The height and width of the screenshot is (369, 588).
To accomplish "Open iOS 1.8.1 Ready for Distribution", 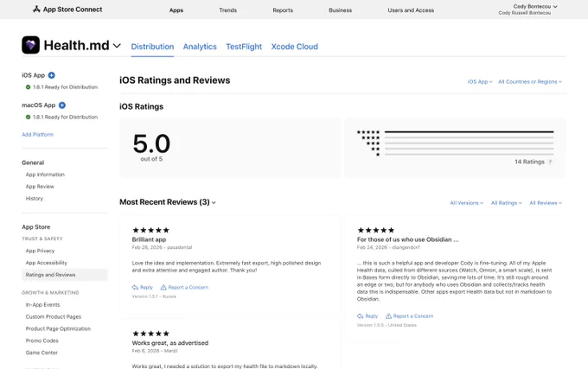I will coord(65,87).
